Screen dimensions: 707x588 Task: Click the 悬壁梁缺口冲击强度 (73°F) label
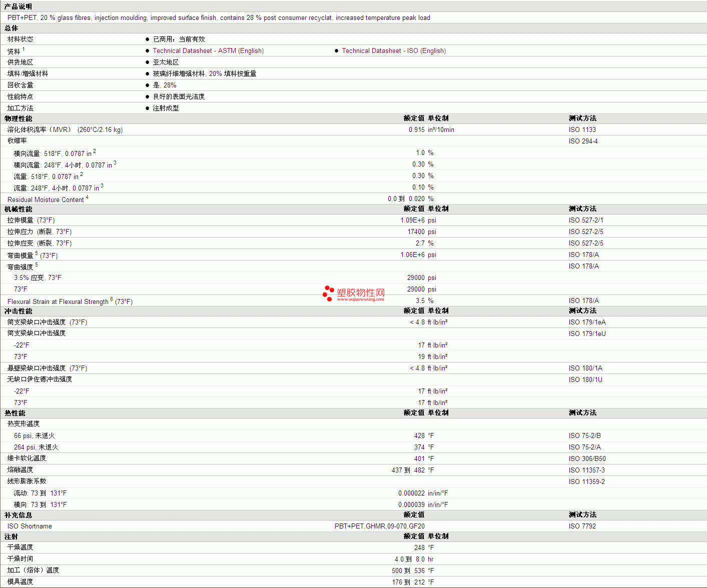pos(47,368)
